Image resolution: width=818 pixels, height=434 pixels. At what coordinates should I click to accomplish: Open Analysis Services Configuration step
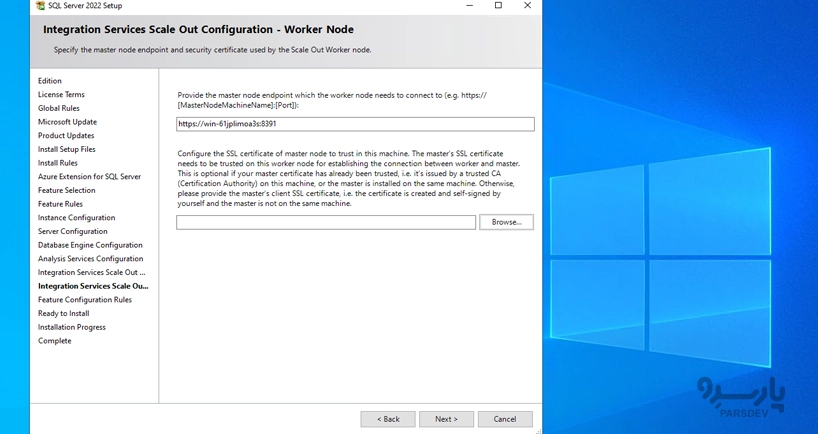tap(90, 259)
